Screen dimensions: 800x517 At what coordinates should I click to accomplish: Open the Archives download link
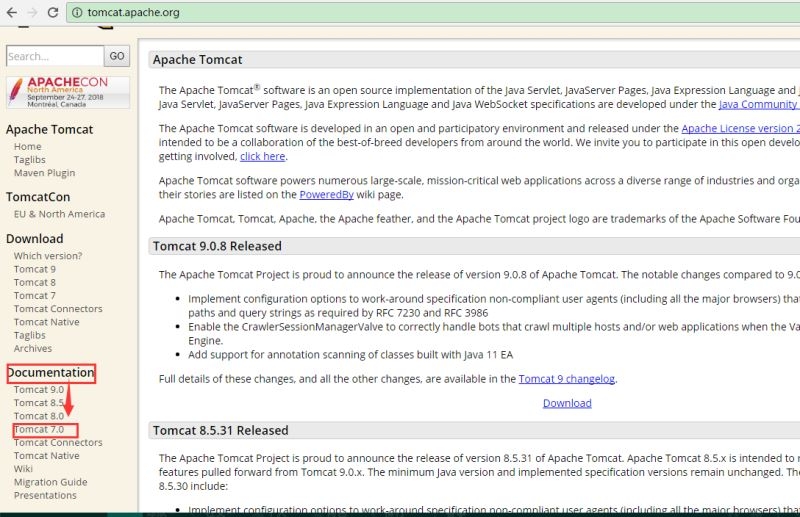coord(33,348)
